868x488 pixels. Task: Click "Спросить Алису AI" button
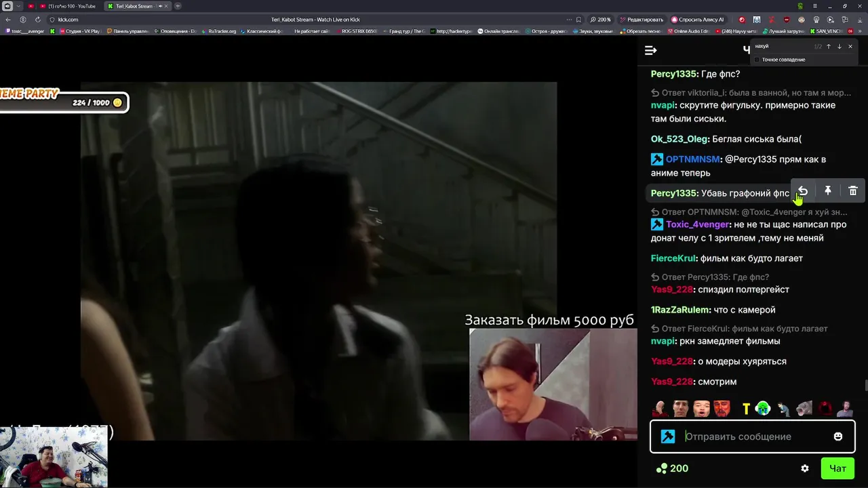tap(698, 20)
